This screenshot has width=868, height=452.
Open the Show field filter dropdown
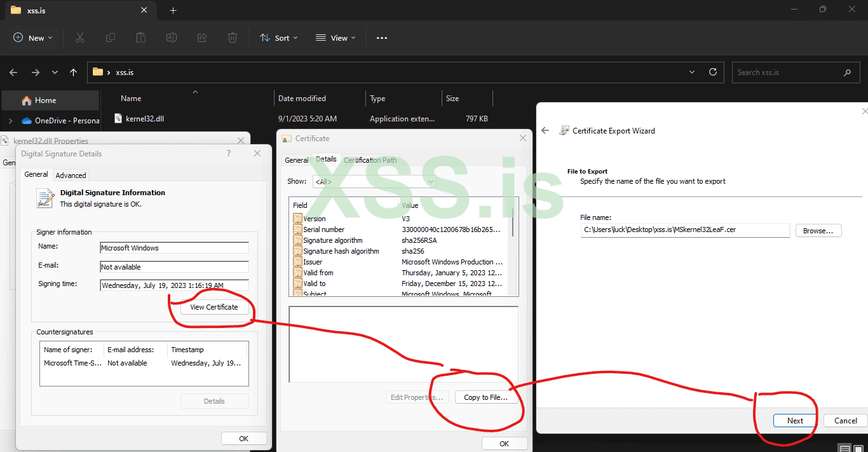click(x=374, y=182)
